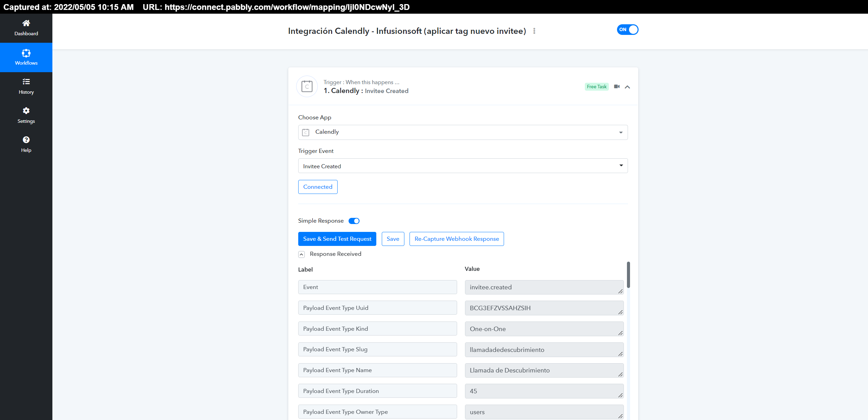This screenshot has height=420, width=868.
Task: Click the duration value 45 field
Action: click(x=544, y=391)
